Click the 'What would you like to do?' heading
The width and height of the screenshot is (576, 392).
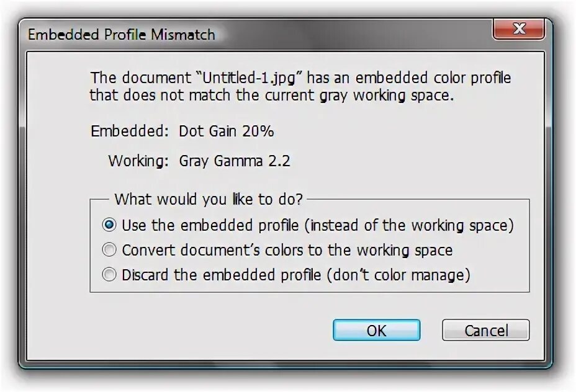click(x=209, y=200)
